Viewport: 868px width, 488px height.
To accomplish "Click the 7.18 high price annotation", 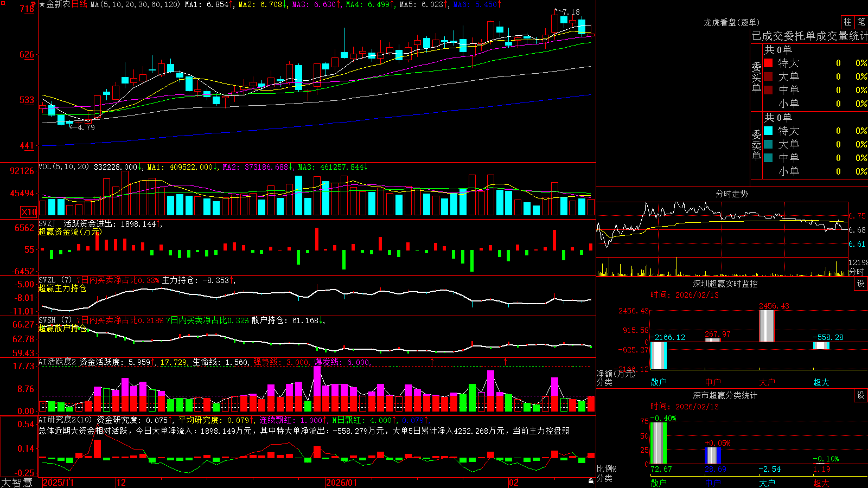I will 571,12.
